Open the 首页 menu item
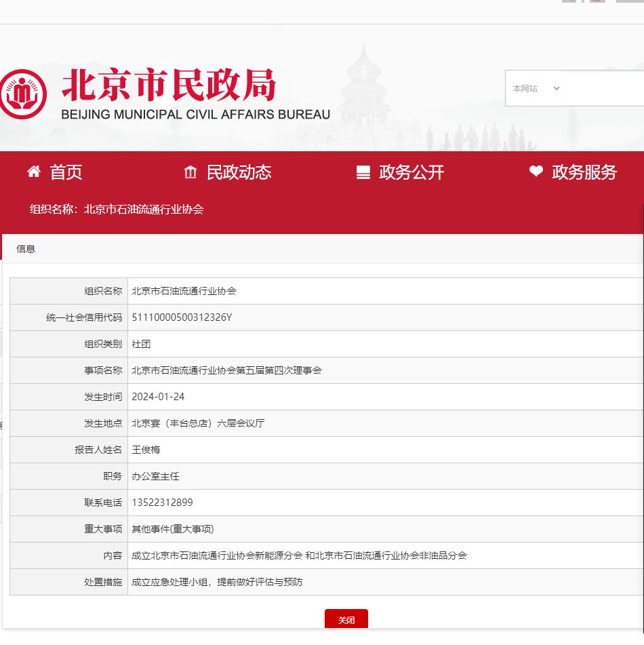The height and width of the screenshot is (645, 644). [66, 172]
